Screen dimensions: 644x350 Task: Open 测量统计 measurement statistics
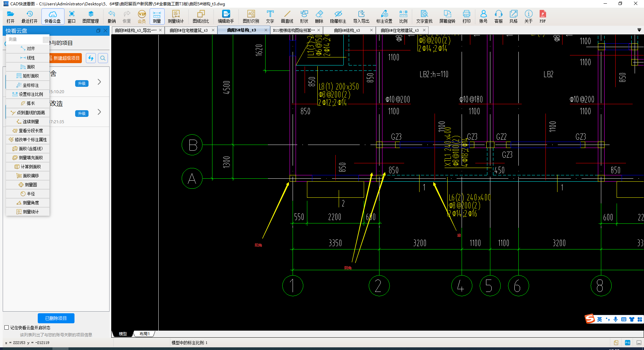click(x=176, y=16)
